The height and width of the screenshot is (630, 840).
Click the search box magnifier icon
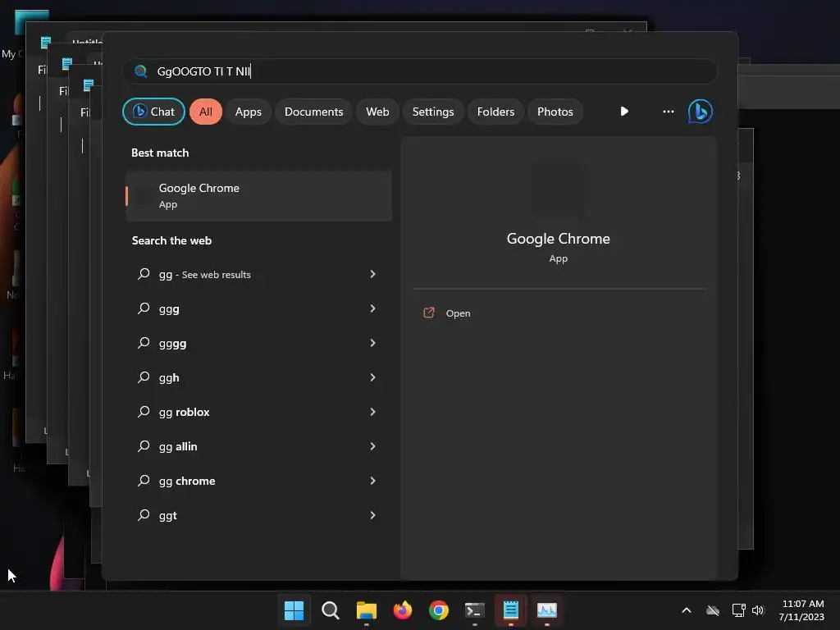click(x=140, y=71)
